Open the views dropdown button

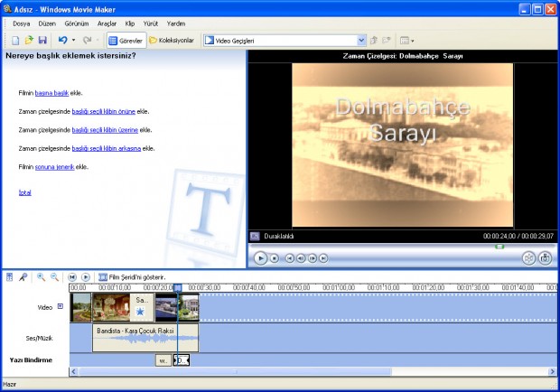(x=406, y=41)
